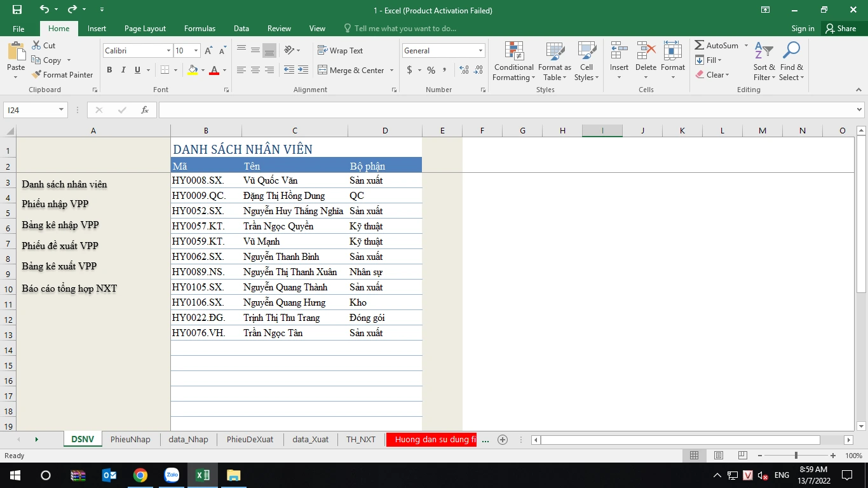
Task: Click the Insert Function fx icon
Action: click(145, 110)
